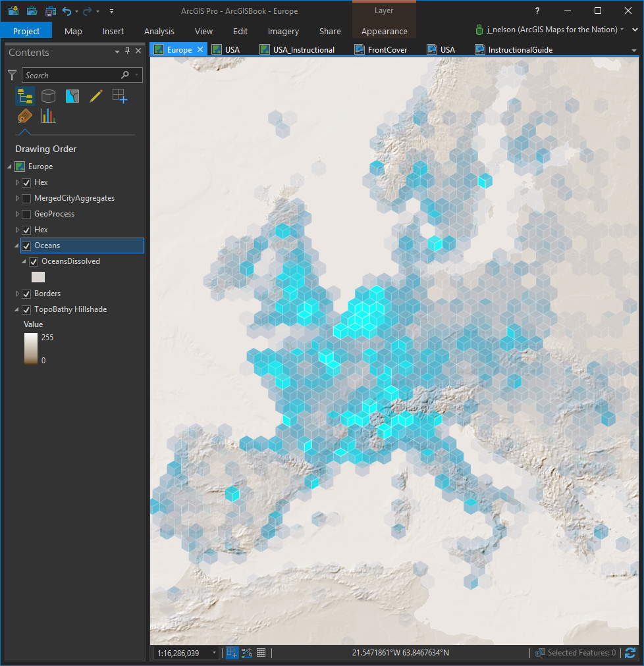Enable the GeoProcess layer checkbox

pos(26,214)
